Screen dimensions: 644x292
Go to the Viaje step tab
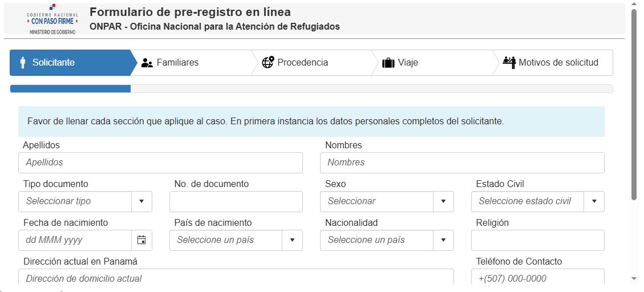407,63
